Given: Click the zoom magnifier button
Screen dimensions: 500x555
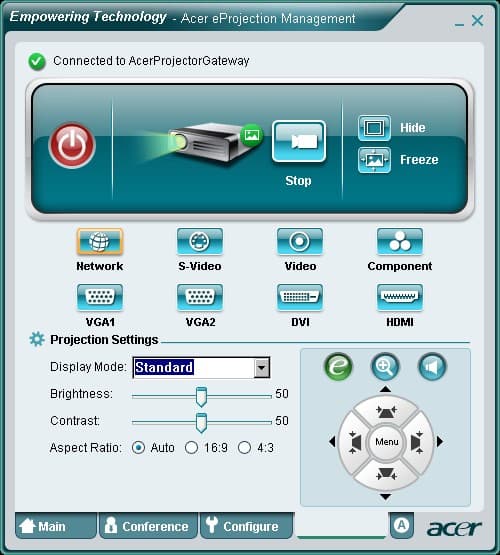Looking at the screenshot, I should pos(385,367).
